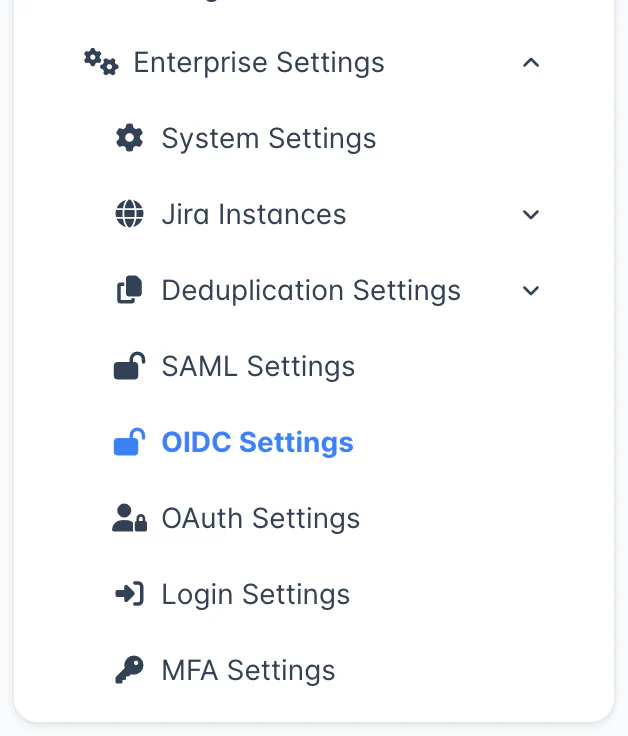Collapse the Enterprise Settings section chevron

pyautogui.click(x=531, y=63)
